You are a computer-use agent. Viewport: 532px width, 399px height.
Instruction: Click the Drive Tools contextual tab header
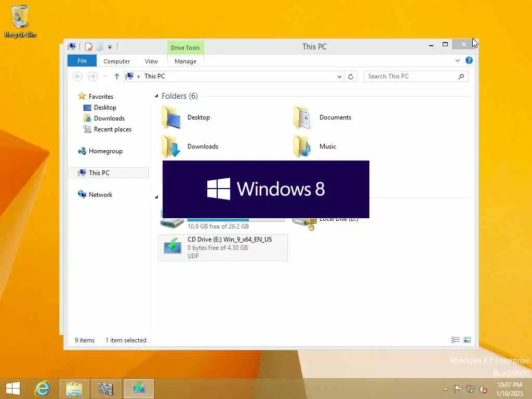coord(185,48)
